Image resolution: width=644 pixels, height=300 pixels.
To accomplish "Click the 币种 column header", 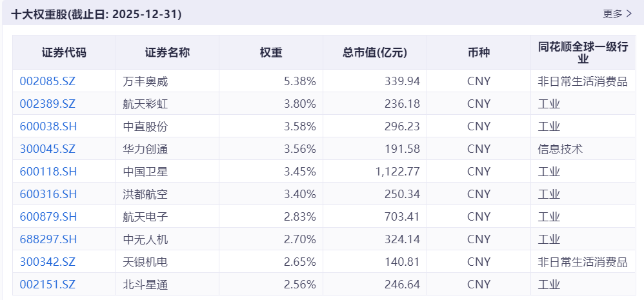I will point(478,53).
